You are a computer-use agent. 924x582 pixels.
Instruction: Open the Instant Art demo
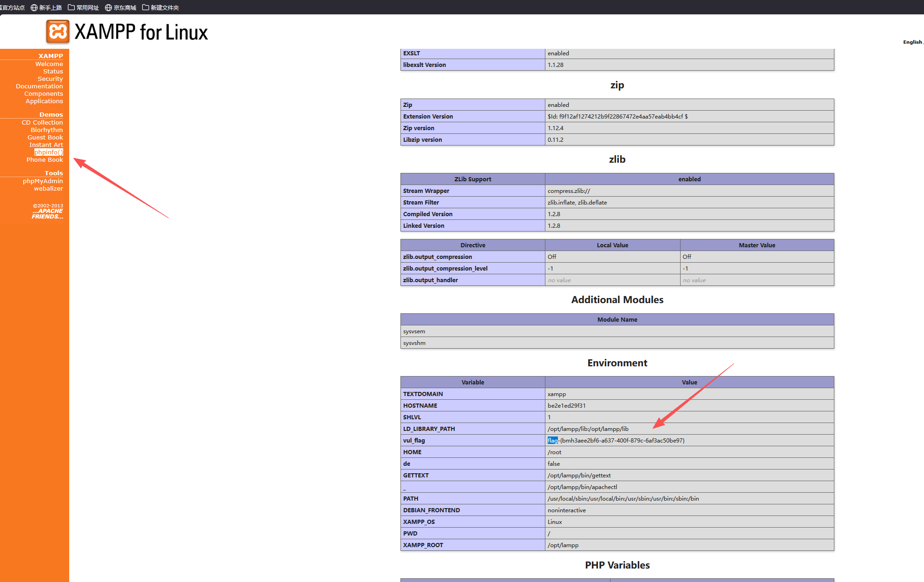[x=46, y=145]
